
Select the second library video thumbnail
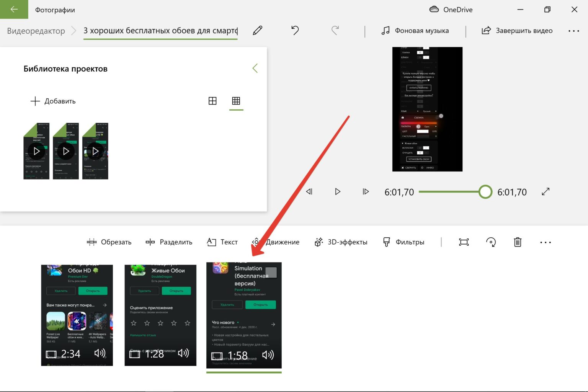point(66,151)
